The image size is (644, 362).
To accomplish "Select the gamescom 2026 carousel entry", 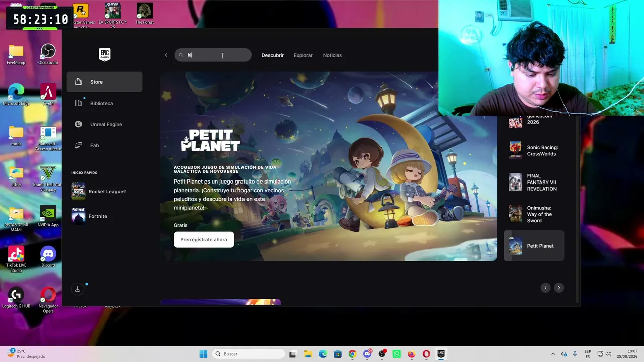I will coord(534,121).
